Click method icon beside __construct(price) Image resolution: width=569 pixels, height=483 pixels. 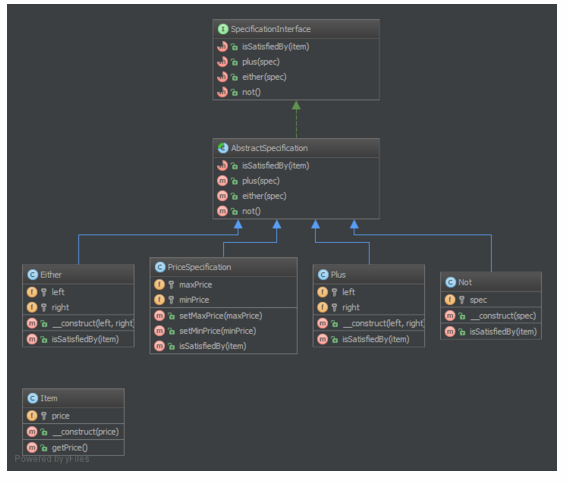point(32,432)
